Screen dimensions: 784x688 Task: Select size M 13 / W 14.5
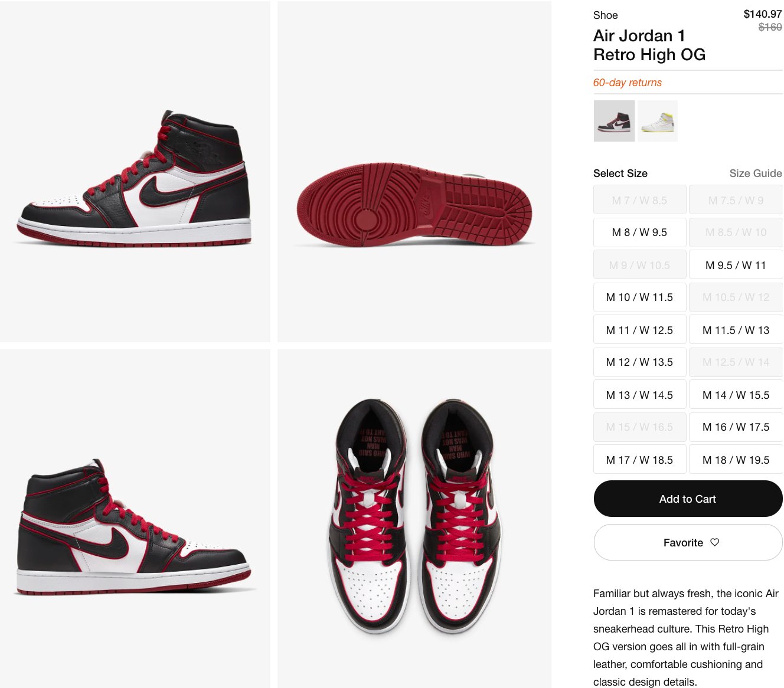click(639, 395)
